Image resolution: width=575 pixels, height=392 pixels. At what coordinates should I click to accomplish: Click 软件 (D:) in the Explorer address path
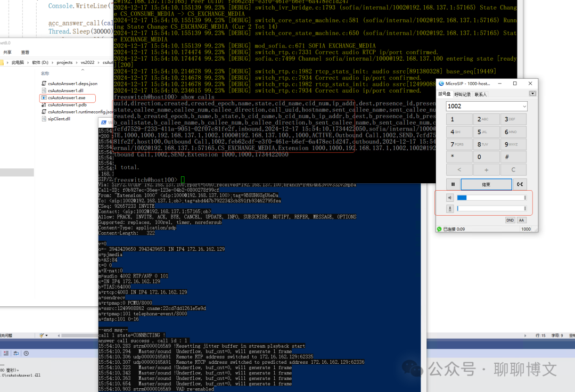click(x=40, y=63)
